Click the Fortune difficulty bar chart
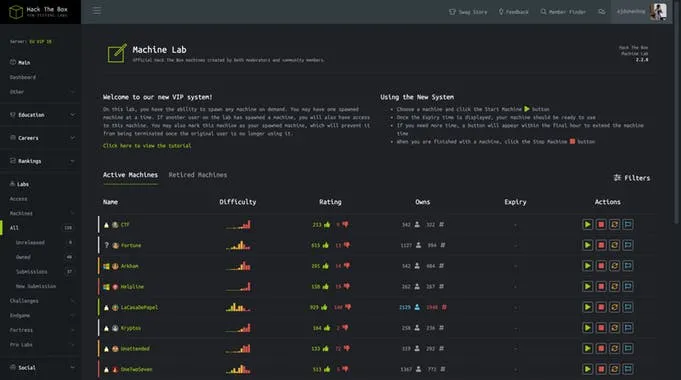The height and width of the screenshot is (380, 681). [238, 245]
